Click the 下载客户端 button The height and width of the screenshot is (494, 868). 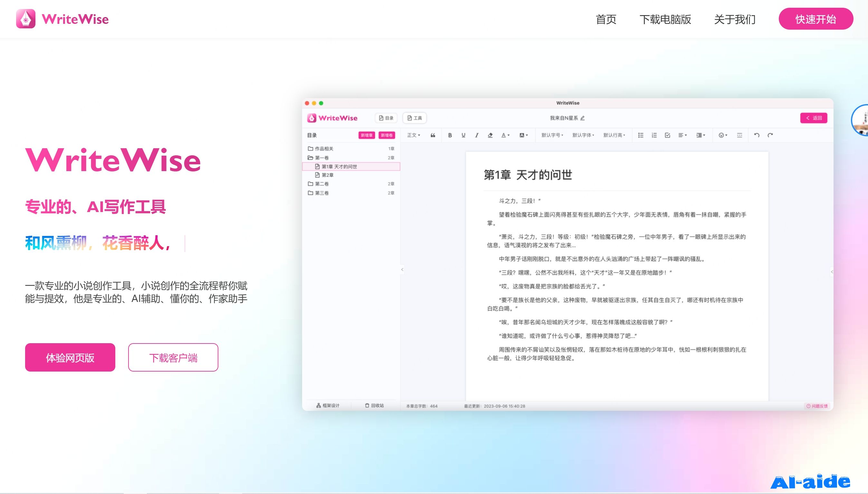point(173,357)
